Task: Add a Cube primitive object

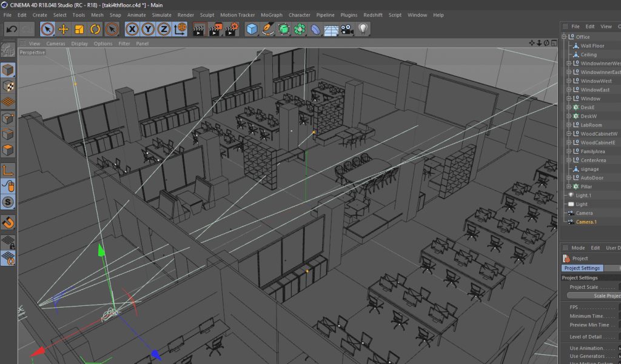Action: [252, 29]
